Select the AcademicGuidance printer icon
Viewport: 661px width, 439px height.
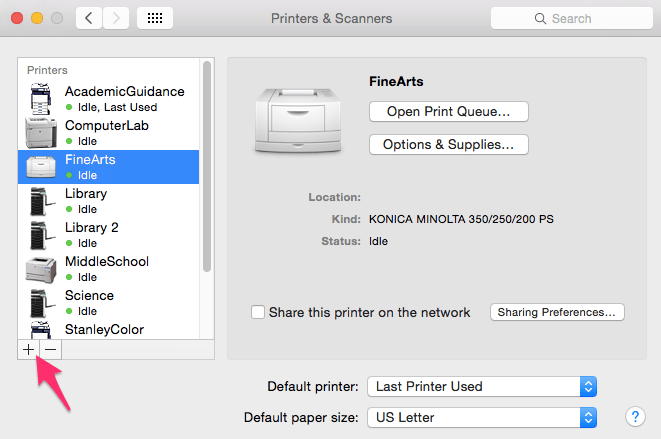point(41,98)
